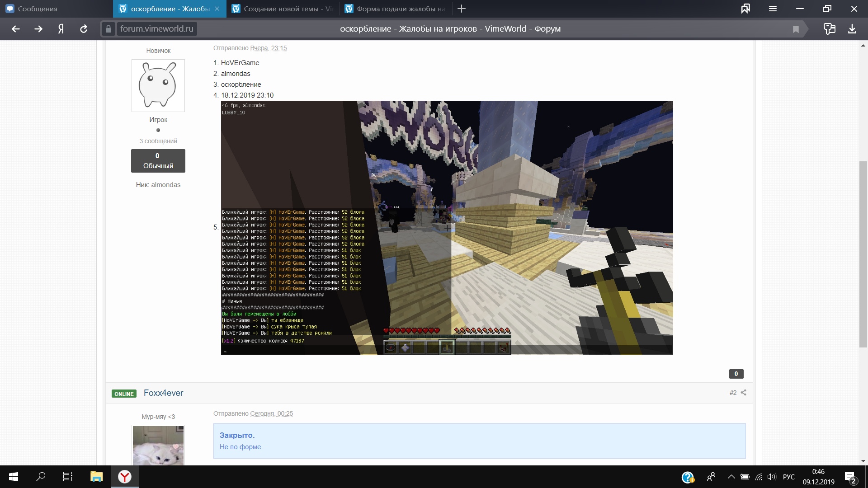Viewport: 868px width, 488px height.
Task: Bookmark this page using the address bar flag
Action: [796, 29]
